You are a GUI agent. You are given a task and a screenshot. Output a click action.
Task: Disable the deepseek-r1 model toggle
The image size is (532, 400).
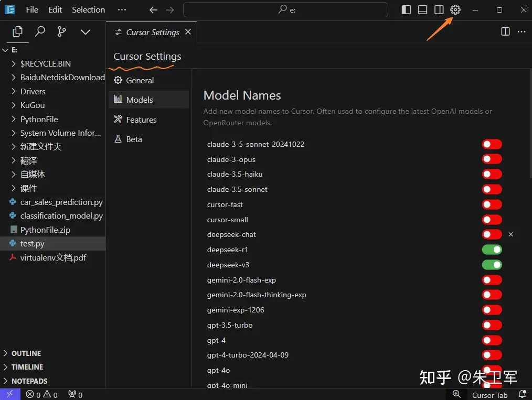492,250
